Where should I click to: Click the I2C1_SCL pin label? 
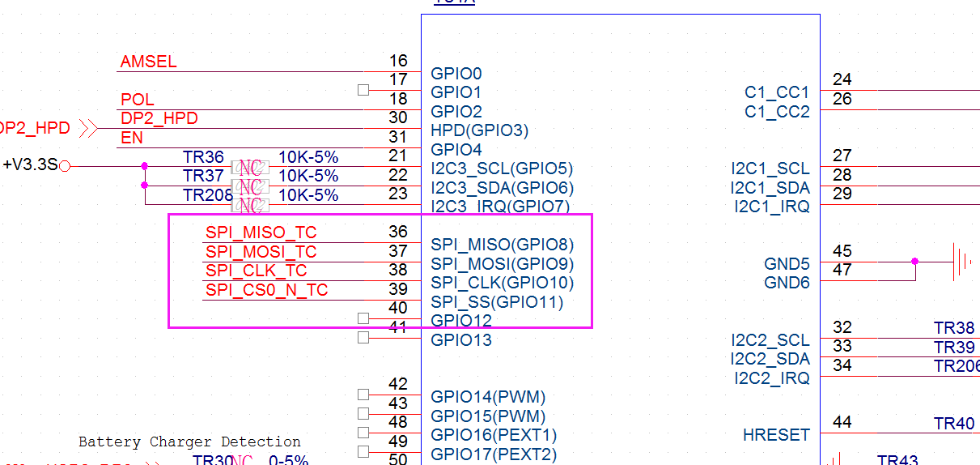click(x=770, y=169)
